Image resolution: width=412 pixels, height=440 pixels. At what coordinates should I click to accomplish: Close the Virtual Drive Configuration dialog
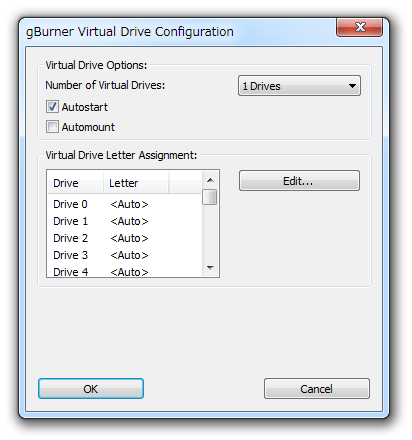click(359, 27)
